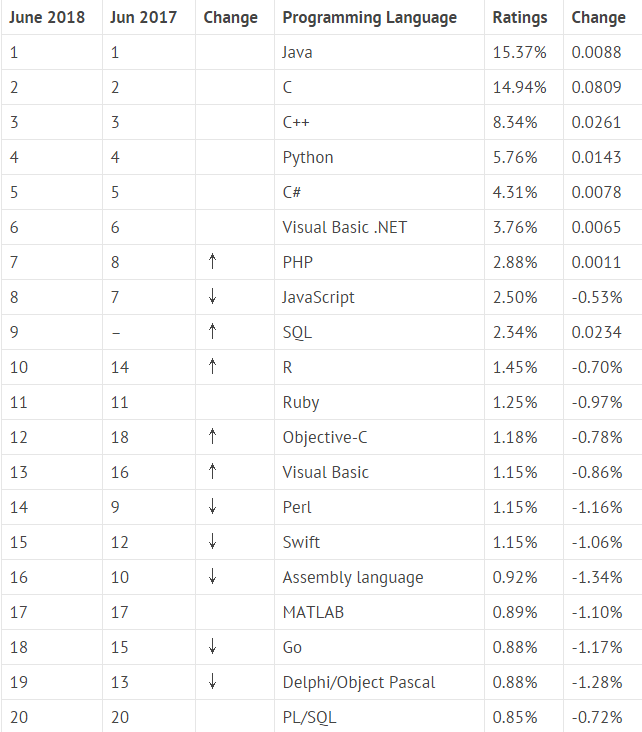Click the down arrow in Go row
Image resolution: width=642 pixels, height=732 pixels.
click(x=212, y=647)
